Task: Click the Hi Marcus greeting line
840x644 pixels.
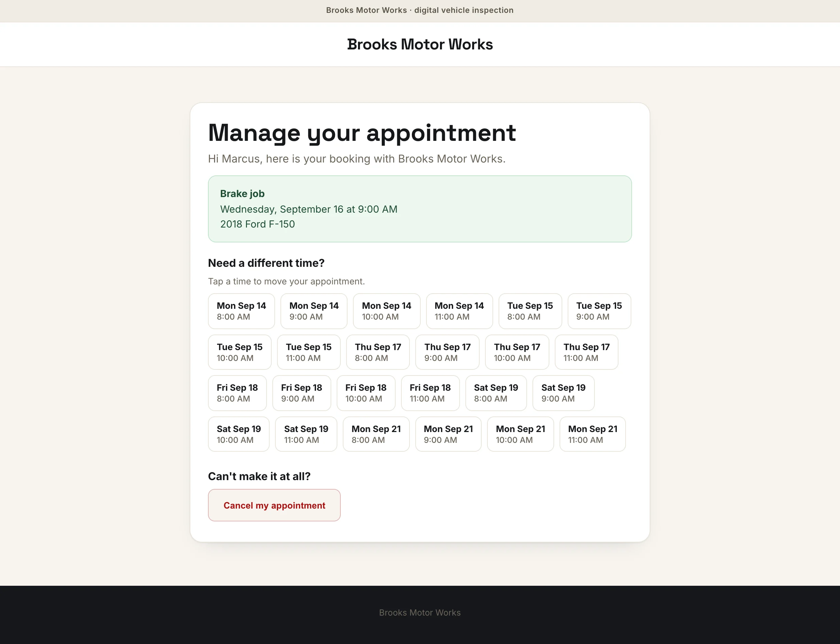Action: [x=357, y=159]
